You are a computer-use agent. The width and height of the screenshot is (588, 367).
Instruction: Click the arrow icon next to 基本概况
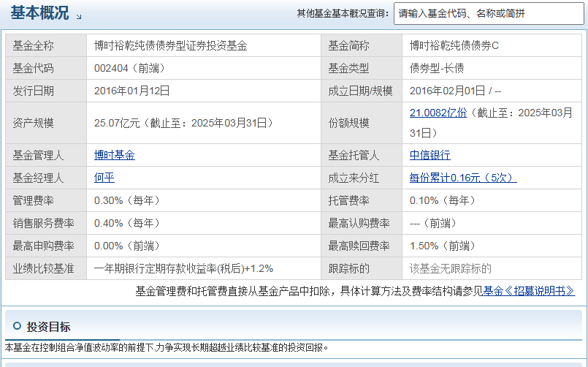click(x=79, y=17)
